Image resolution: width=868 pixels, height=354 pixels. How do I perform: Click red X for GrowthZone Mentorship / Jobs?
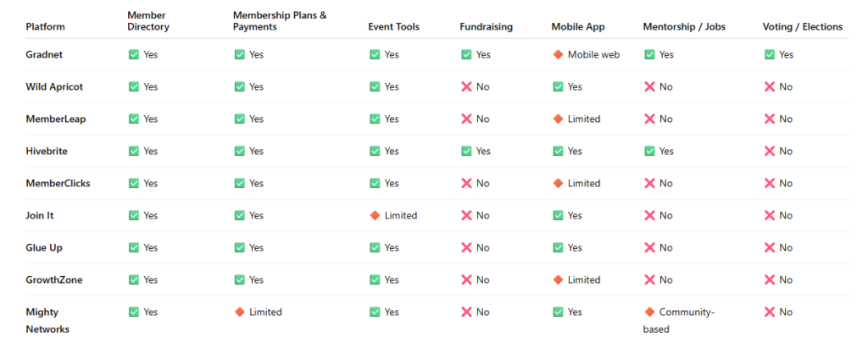649,279
